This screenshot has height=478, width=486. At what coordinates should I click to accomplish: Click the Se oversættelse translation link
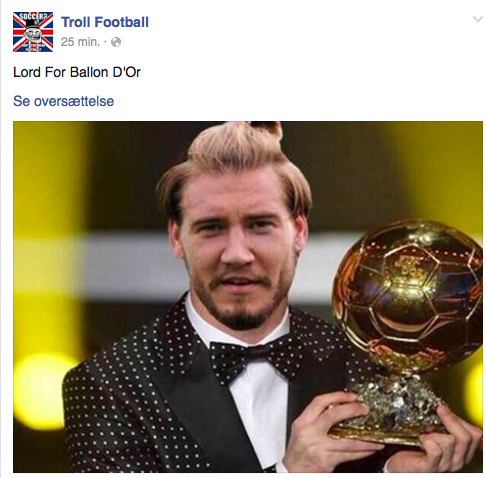pos(63,101)
